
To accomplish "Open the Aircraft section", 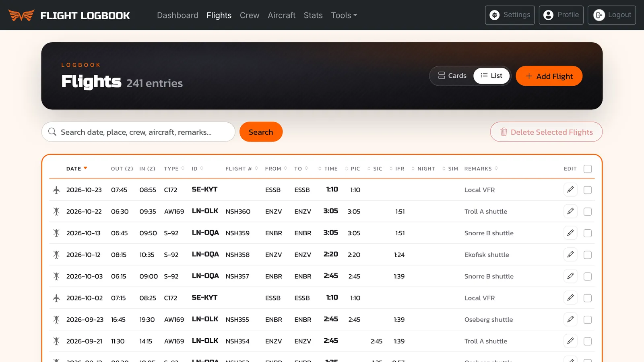I will pos(282,15).
